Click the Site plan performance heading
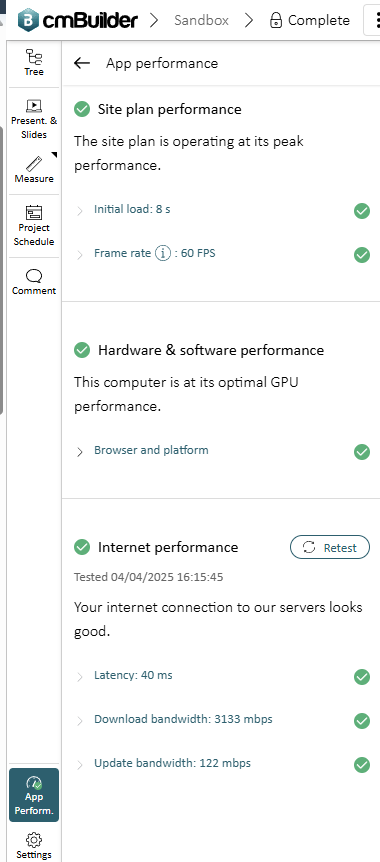This screenshot has width=380, height=862. tap(169, 109)
